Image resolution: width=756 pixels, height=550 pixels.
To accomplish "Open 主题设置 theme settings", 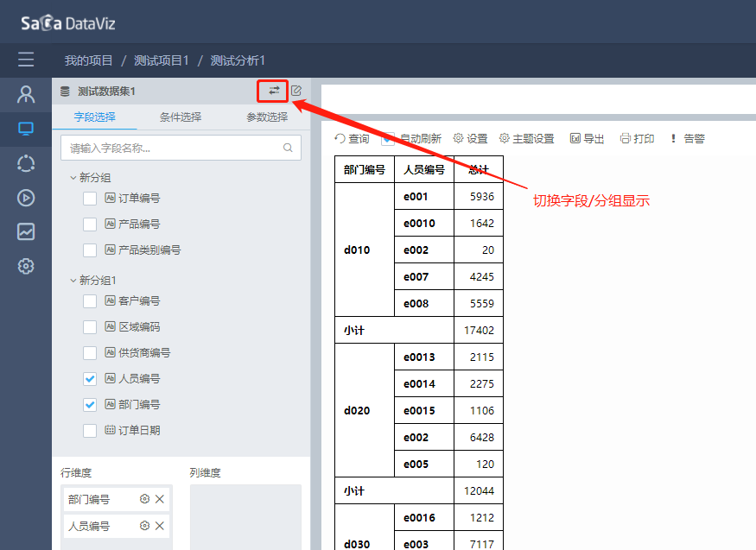I will 526,139.
